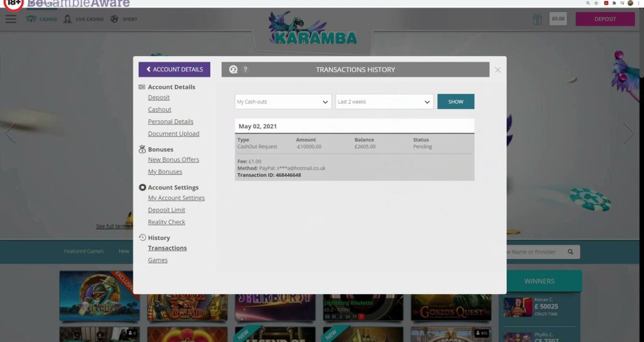644x342 pixels.
Task: Open the Document Upload link
Action: click(174, 134)
